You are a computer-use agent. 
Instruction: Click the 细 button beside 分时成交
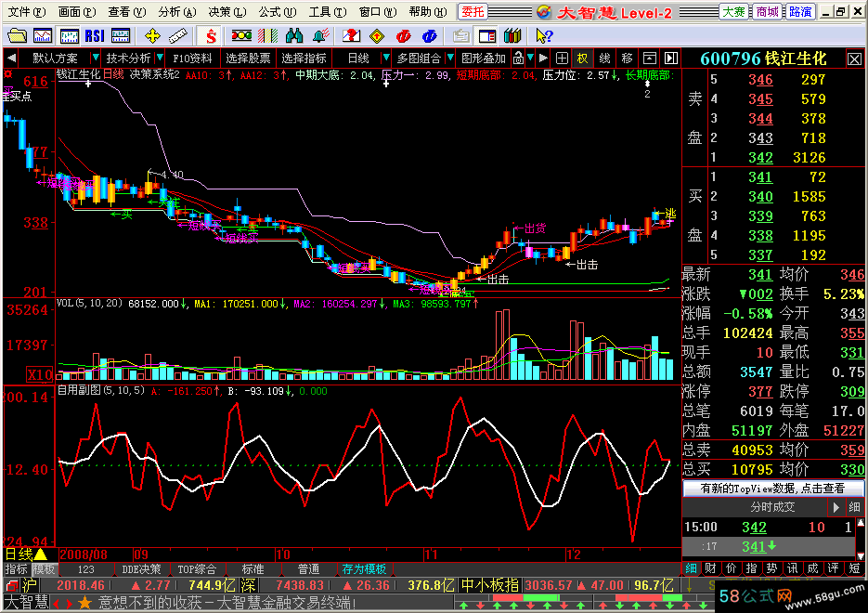854,507
